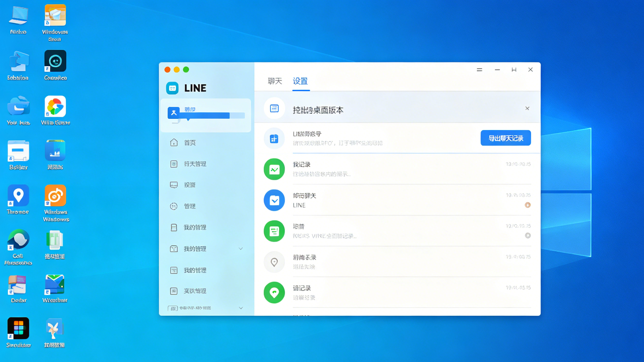This screenshot has height=362, width=644.
Task: Switch to the 聊天 tab
Action: pyautogui.click(x=275, y=81)
